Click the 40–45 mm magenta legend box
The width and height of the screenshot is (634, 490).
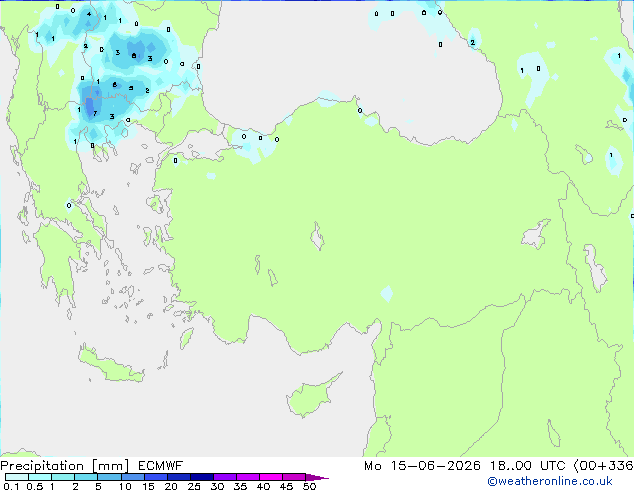pos(271,477)
